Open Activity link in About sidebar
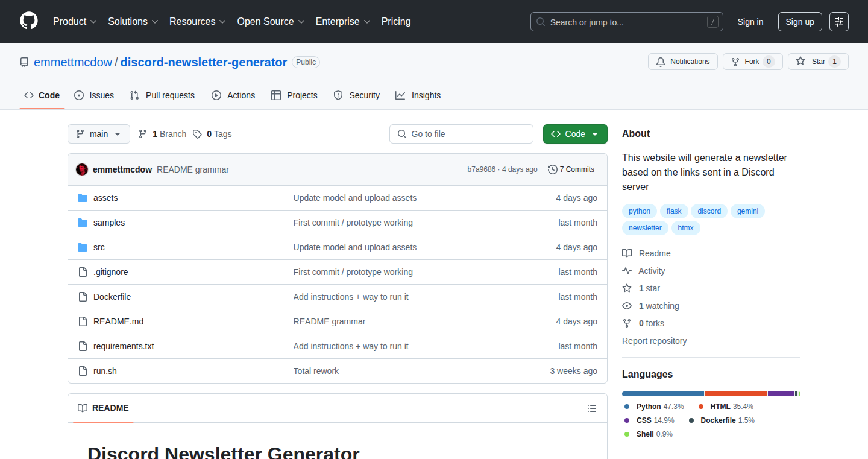 tap(644, 271)
